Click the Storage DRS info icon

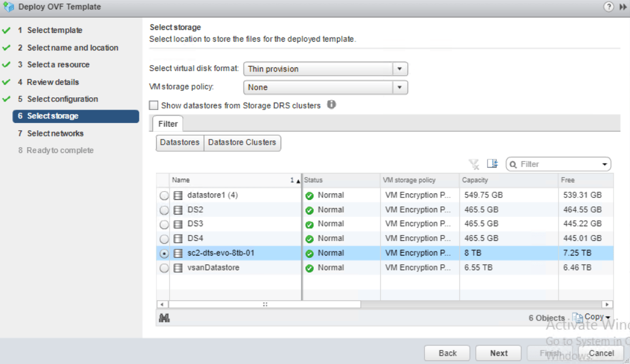click(331, 105)
